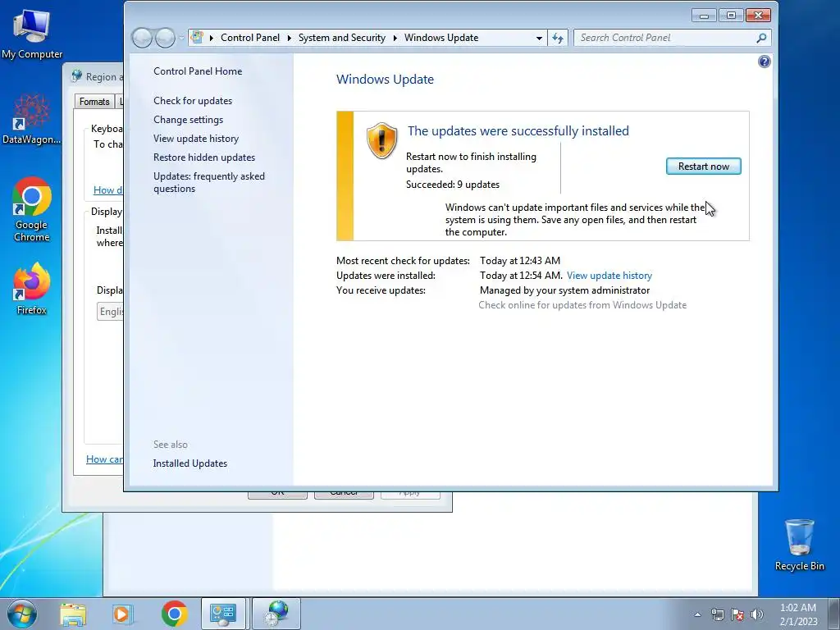Open Control Panel Home link

(198, 71)
